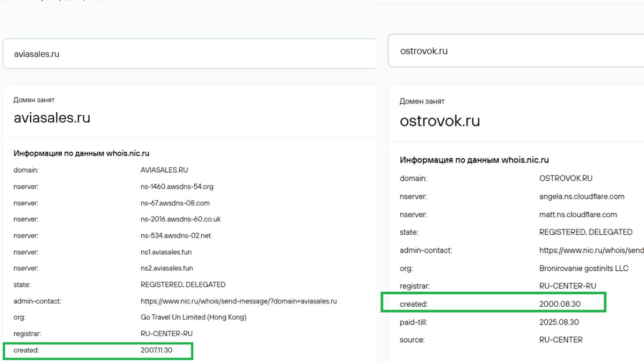Select the large ostrovok.ru domain heading

point(440,121)
